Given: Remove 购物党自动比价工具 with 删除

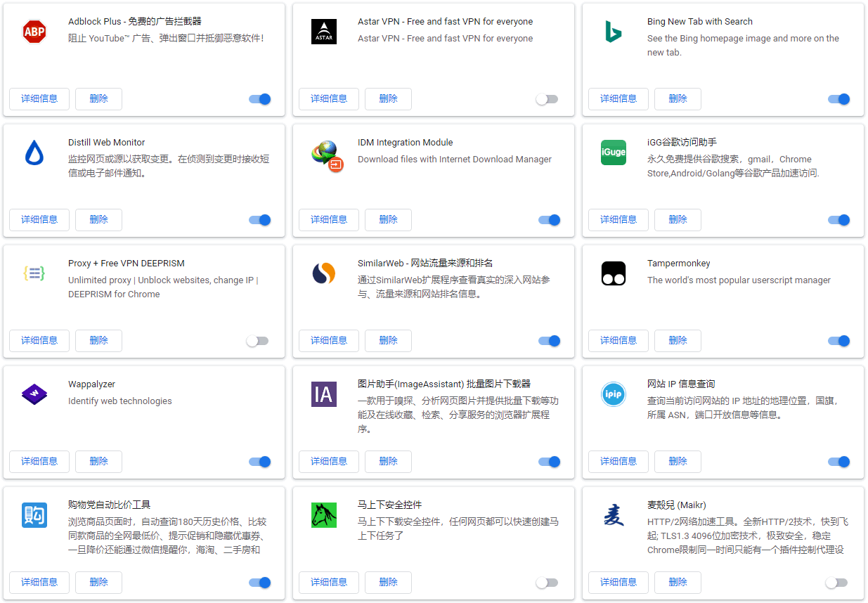Looking at the screenshot, I should pyautogui.click(x=99, y=583).
